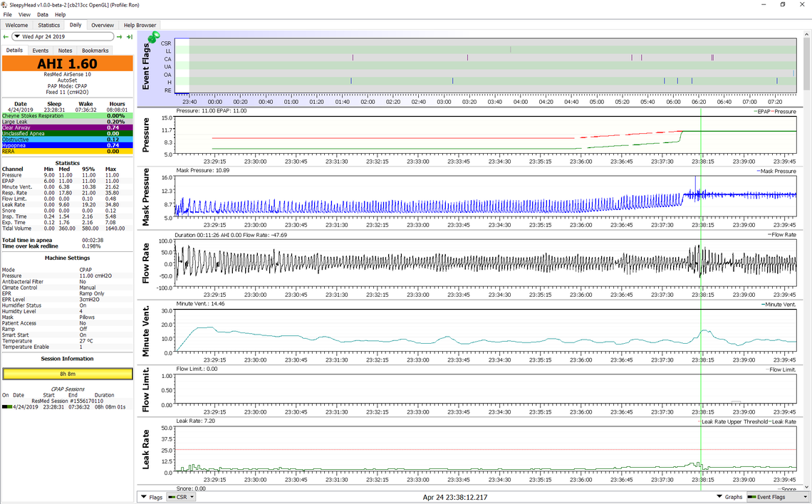Open the Help Browser tab
Screen dimensions: 812x504
click(140, 25)
